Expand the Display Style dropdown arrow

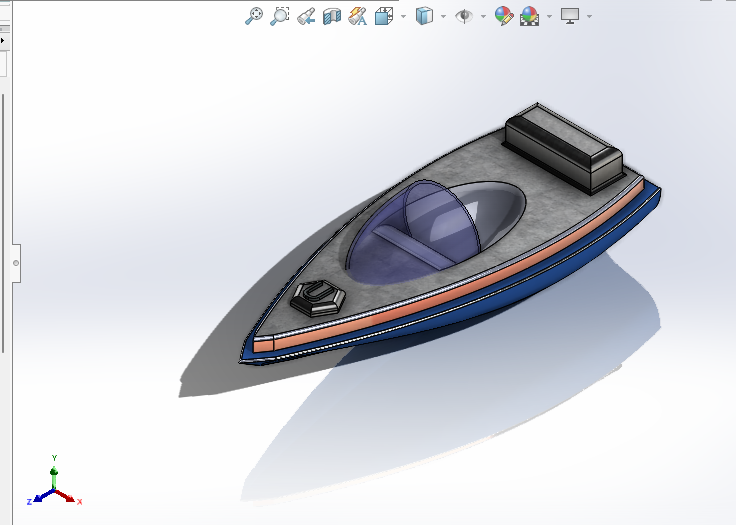click(x=444, y=16)
